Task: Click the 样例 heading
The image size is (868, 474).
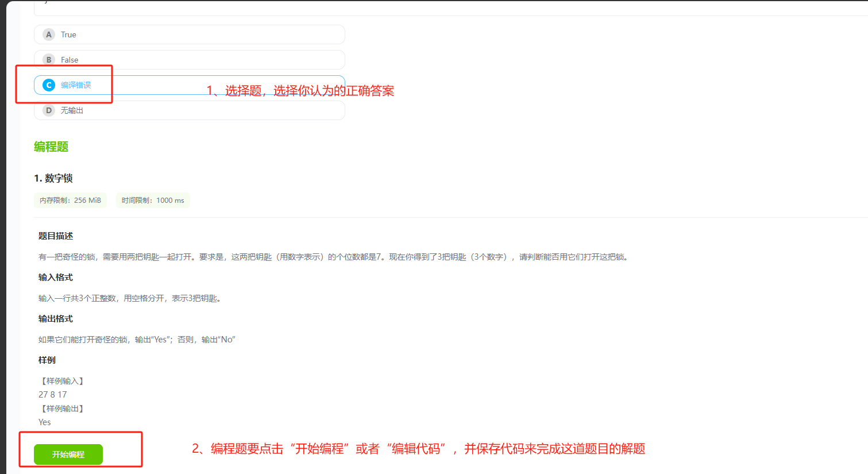Action: point(47,360)
